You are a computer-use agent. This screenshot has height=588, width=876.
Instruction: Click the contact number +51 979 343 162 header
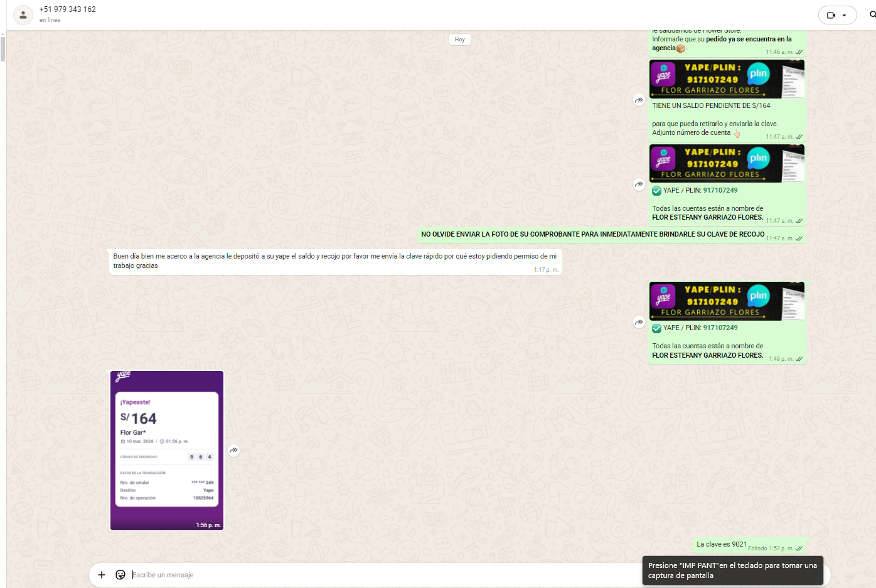coord(68,9)
